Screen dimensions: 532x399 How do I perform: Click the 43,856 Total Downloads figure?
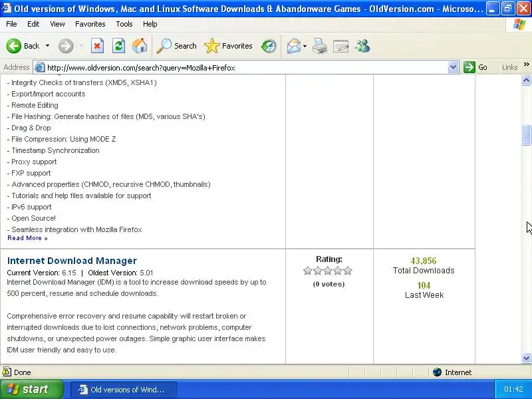tap(424, 261)
